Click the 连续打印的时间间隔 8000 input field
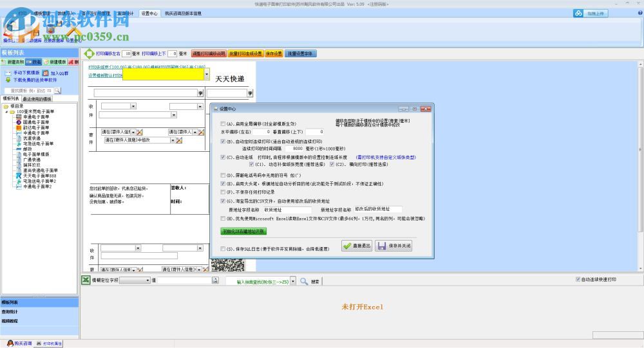This screenshot has width=644, height=348. [293, 149]
